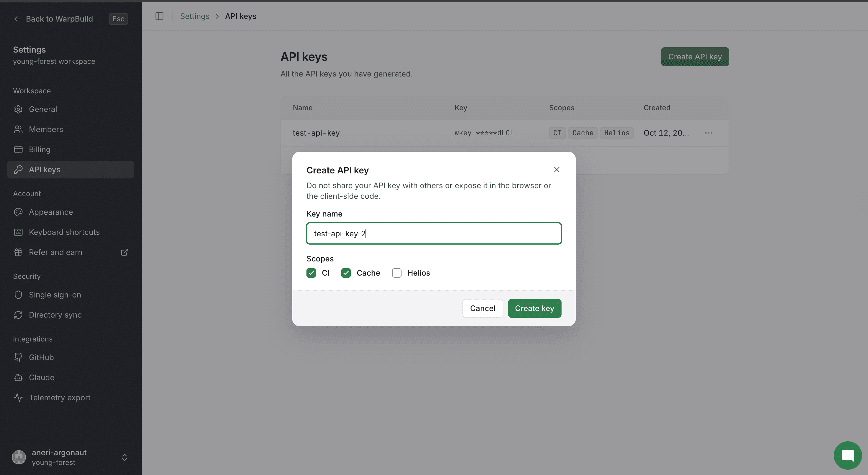Enable the Helios scope checkbox
This screenshot has width=868, height=475.
coord(397,273)
